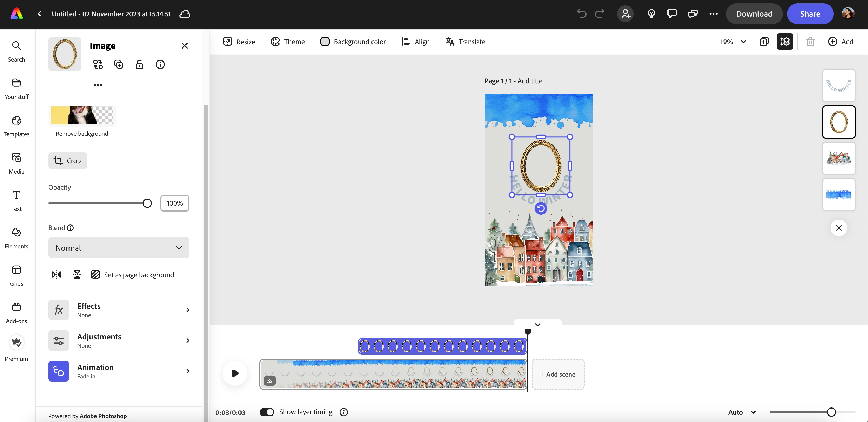
Task: Open the 19% zoom level dropdown
Action: coord(733,42)
